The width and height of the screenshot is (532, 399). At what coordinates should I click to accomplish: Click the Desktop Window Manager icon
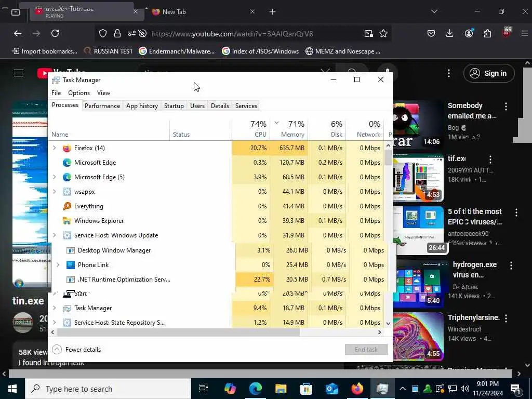coord(71,250)
